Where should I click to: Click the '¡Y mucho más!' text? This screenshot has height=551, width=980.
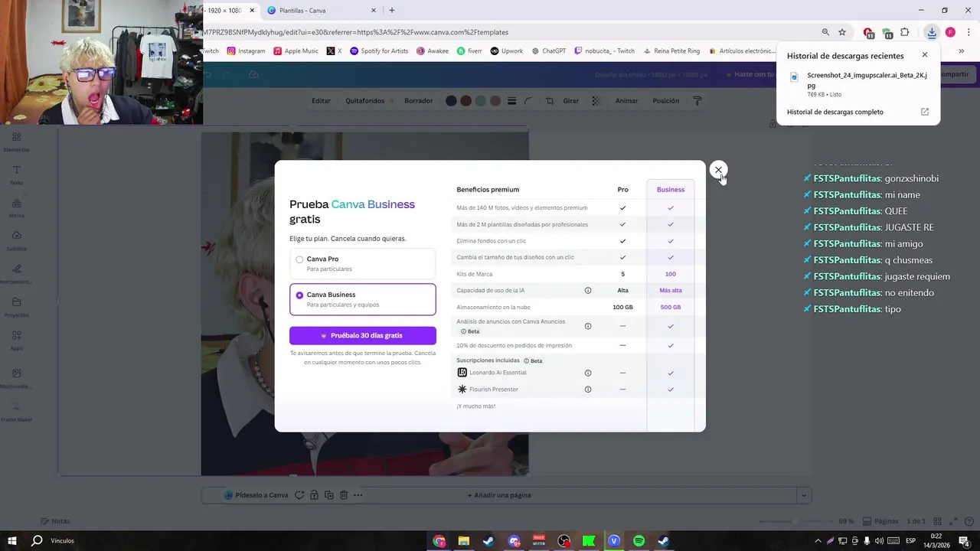click(x=475, y=406)
